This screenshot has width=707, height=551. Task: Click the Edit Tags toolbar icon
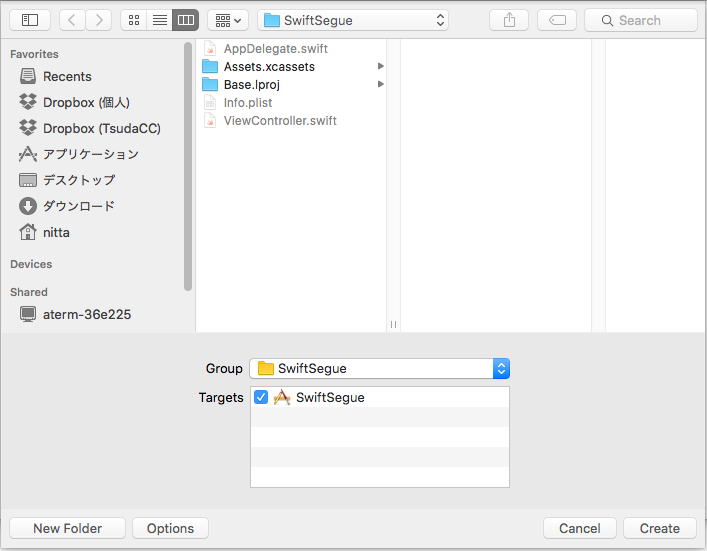click(556, 20)
